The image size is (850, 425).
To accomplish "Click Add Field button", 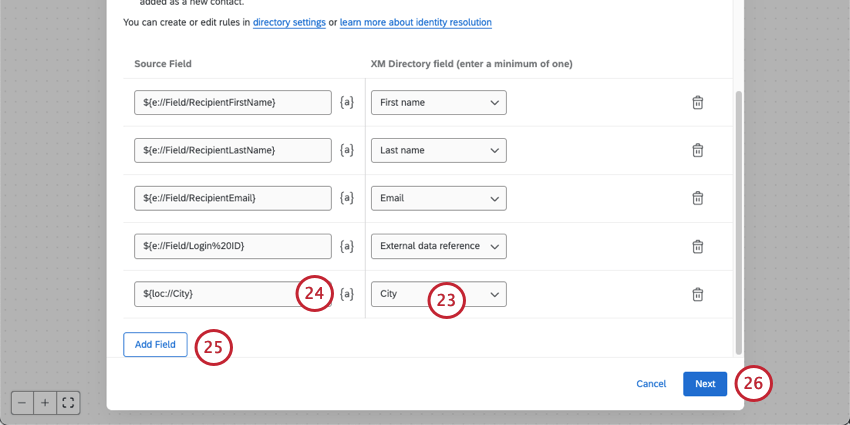I will 155,345.
